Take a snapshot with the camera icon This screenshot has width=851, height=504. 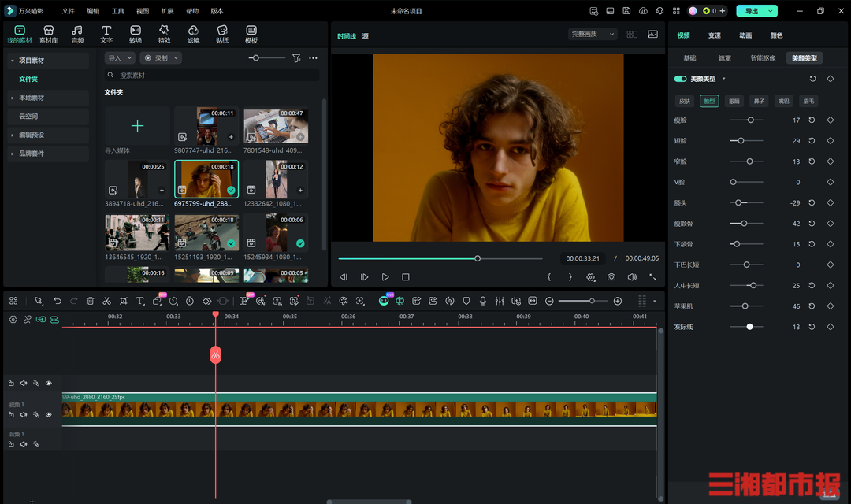pyautogui.click(x=611, y=277)
